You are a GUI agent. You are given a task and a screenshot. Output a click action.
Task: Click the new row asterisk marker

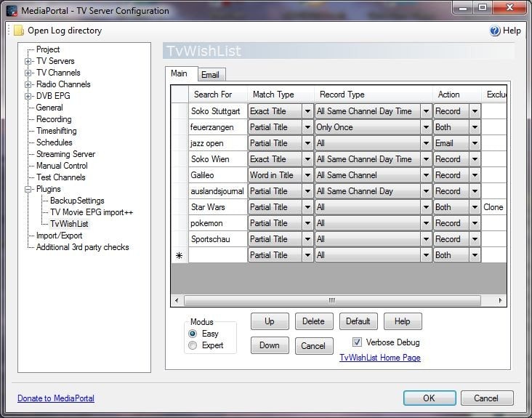[179, 256]
